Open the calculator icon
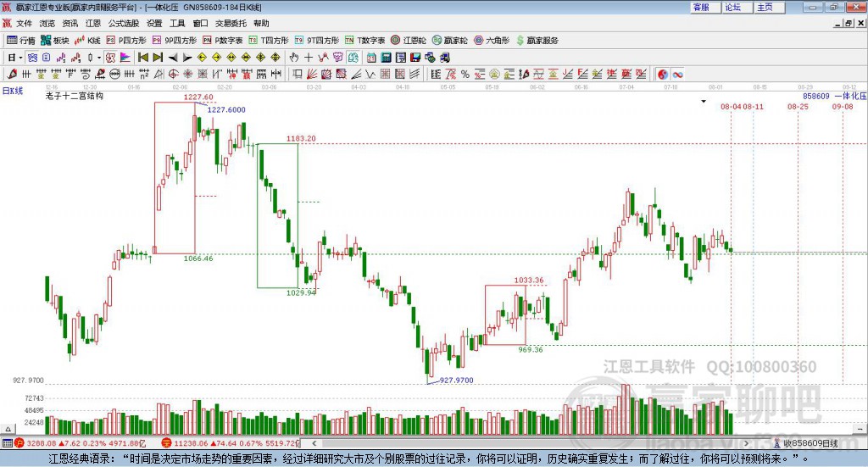The height and width of the screenshot is (467, 868). click(x=386, y=57)
